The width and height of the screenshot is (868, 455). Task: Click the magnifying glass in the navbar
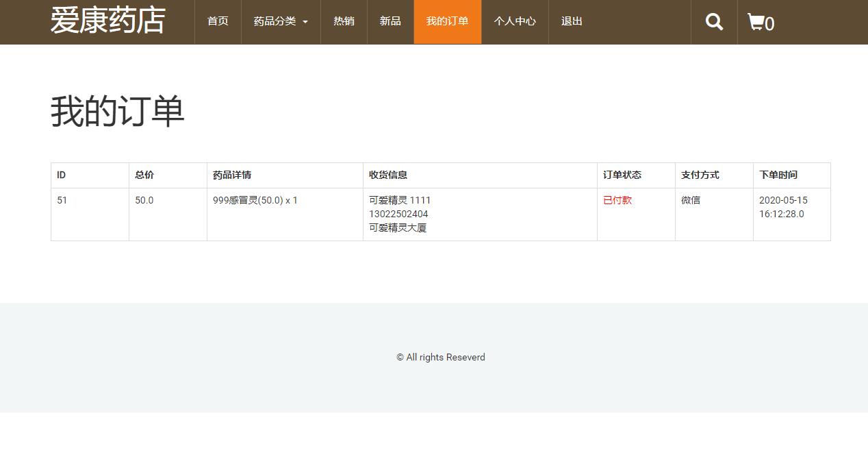714,22
